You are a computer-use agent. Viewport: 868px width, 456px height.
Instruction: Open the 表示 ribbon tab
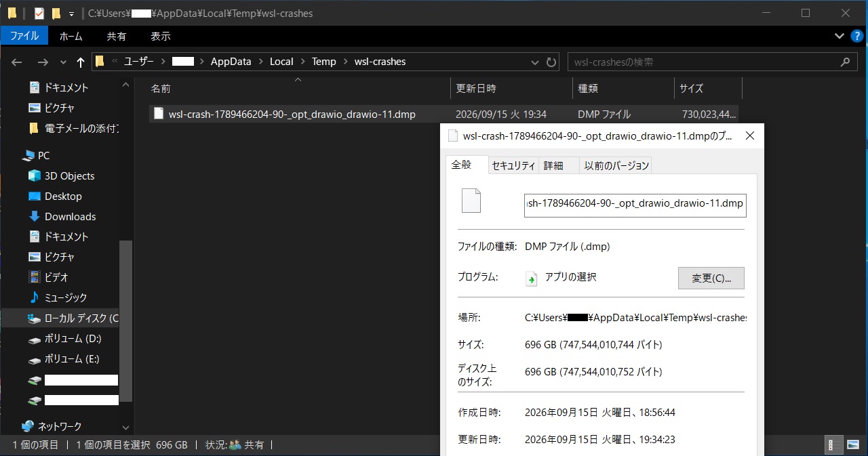point(161,36)
